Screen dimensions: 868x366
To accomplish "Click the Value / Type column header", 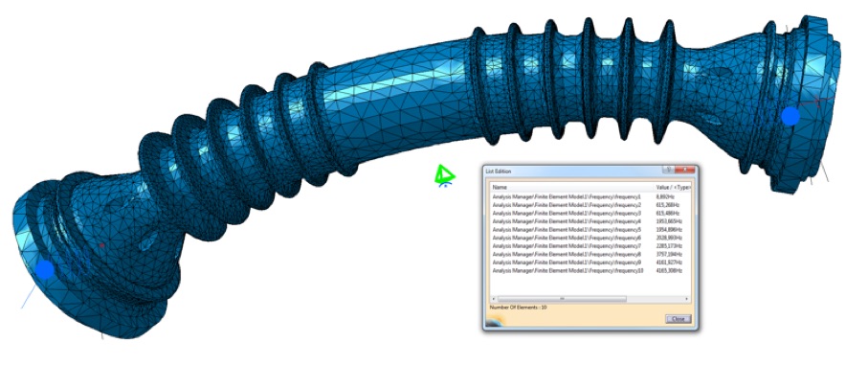I will 673,188.
